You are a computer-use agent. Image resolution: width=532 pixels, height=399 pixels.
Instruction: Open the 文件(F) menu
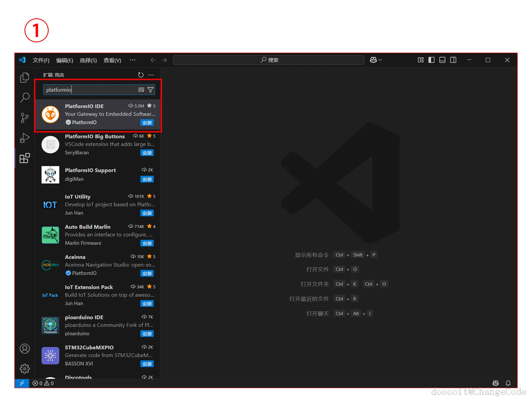coord(41,60)
